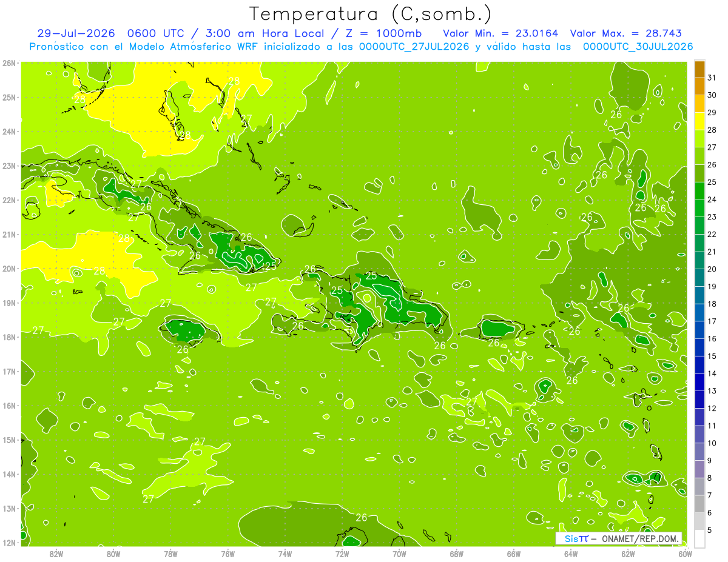
Task: Click the colorbar scale value '20'
Action: 712,269
